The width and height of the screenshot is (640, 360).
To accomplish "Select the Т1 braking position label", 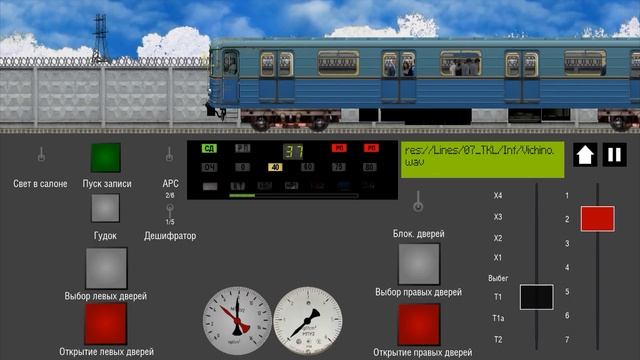I will (x=498, y=297).
